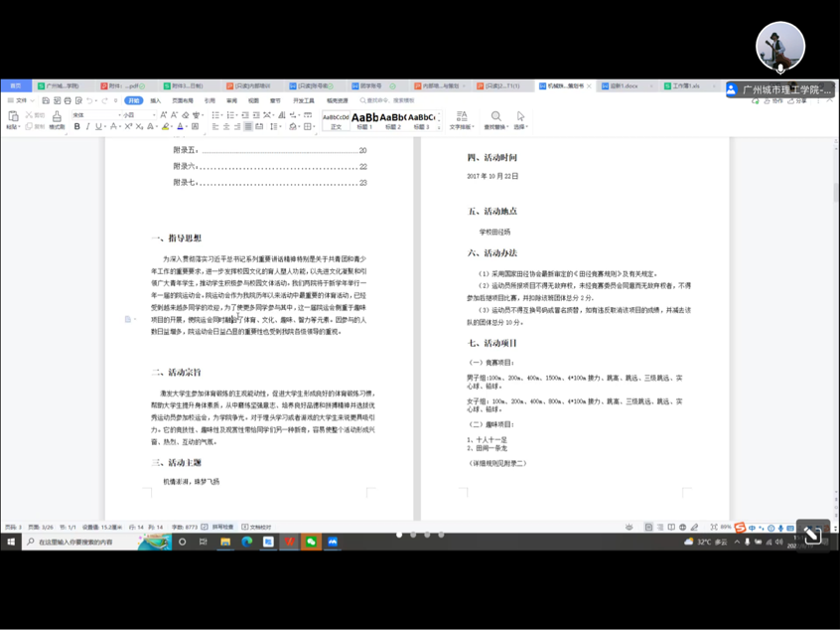The image size is (840, 630).
Task: Toggle bold formatting with the B button
Action: click(x=76, y=127)
